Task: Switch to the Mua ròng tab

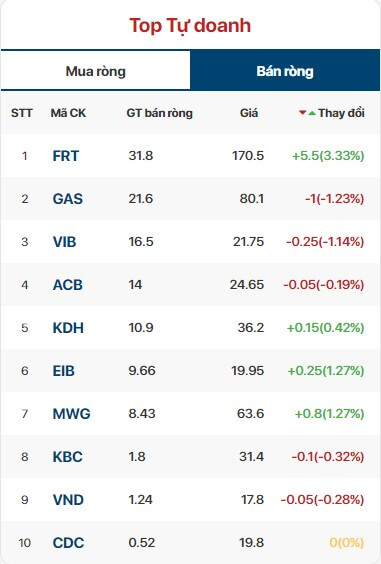Action: tap(95, 71)
